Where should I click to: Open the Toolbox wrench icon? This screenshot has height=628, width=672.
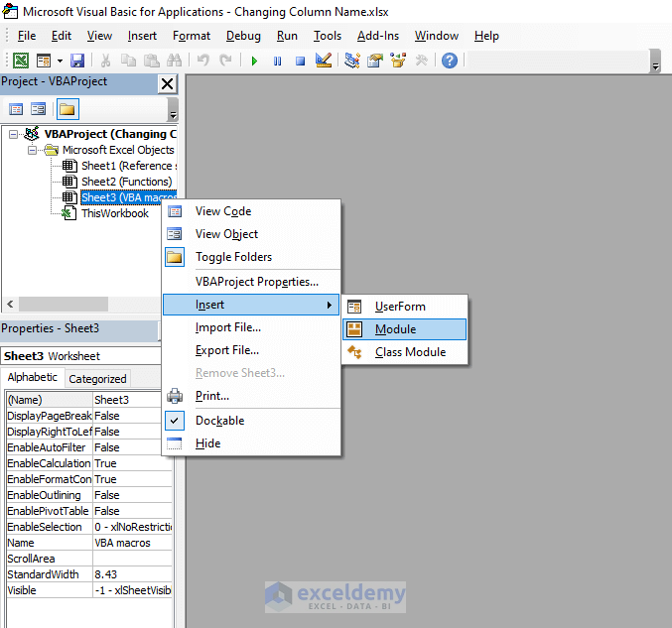pos(421,61)
